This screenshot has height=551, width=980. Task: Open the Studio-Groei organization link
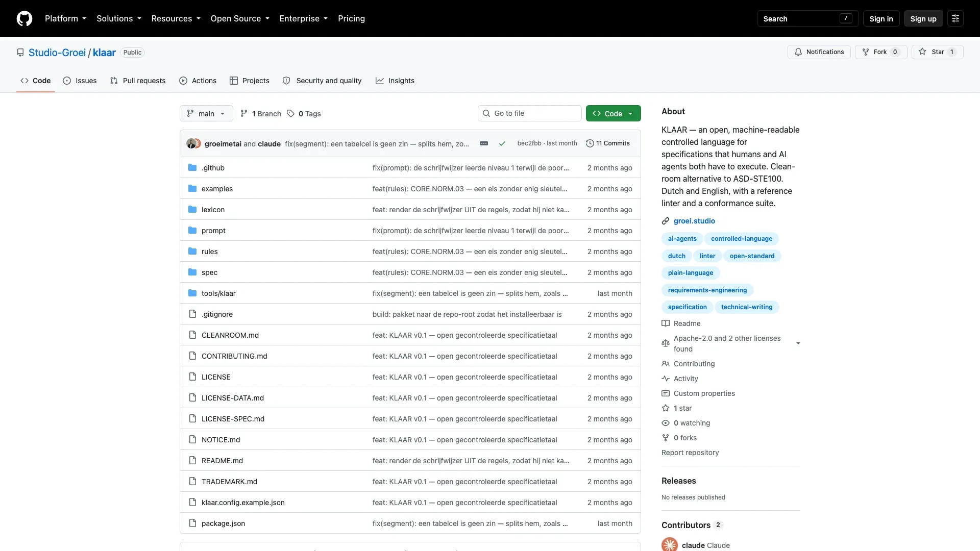coord(57,53)
